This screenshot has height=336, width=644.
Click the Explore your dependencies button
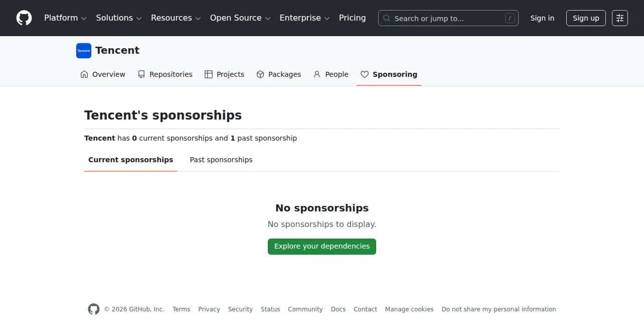pyautogui.click(x=322, y=247)
